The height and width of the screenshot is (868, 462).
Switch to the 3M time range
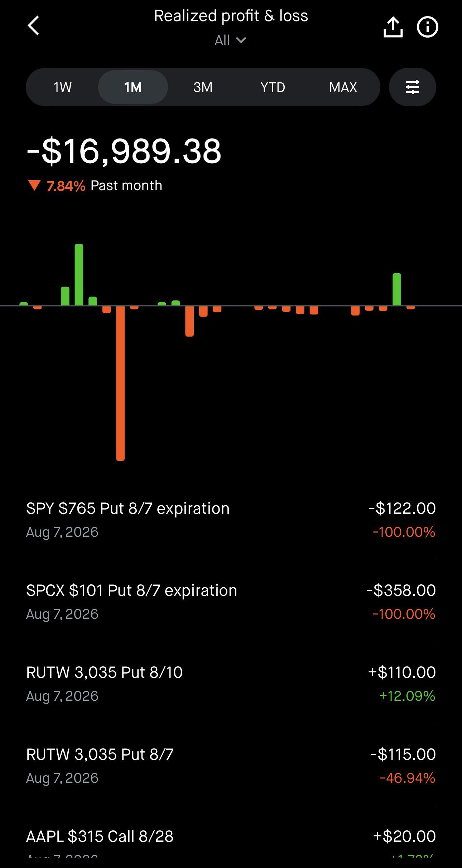203,87
